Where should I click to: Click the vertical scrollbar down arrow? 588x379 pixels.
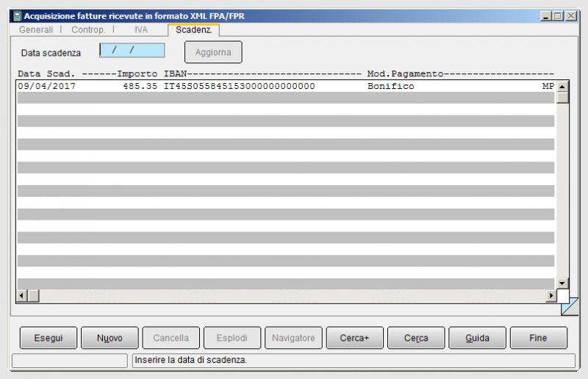click(562, 284)
